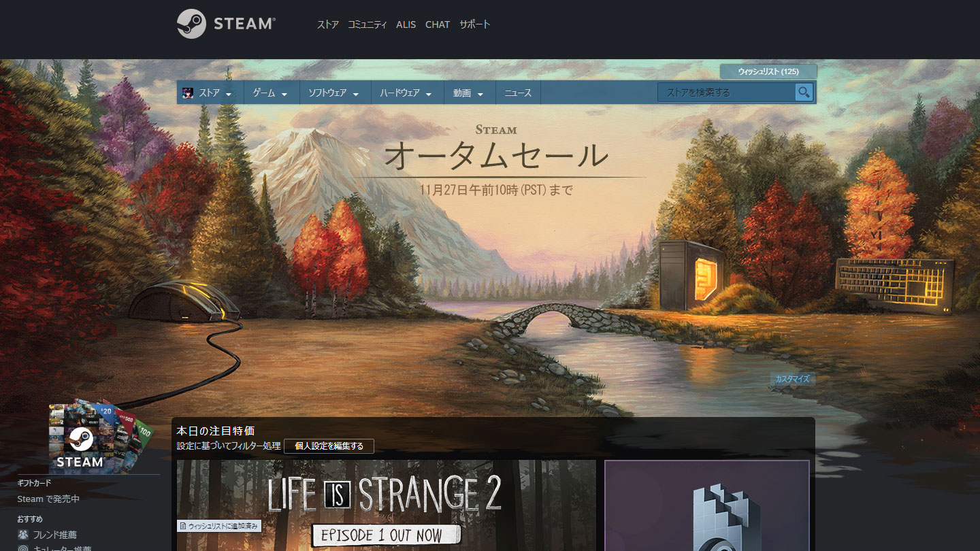Viewport: 980px width, 551px height.
Task: Click the Steam logo in the header
Action: pos(226,24)
